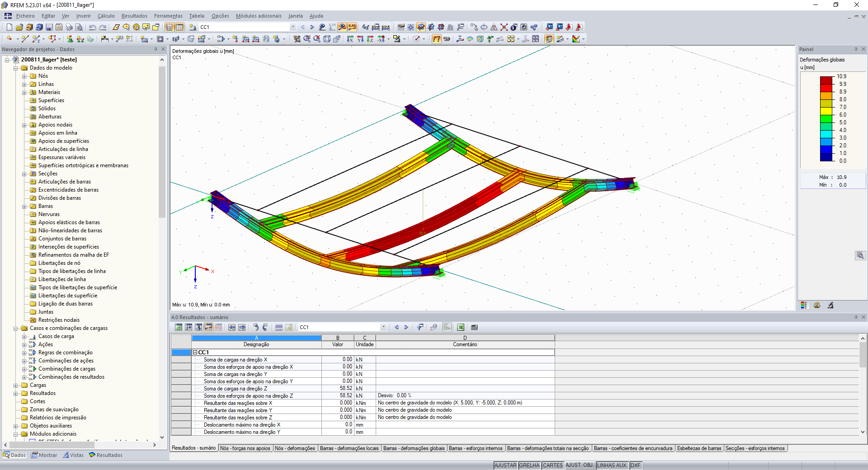Click the yellow legend color near 7.0
The height and width of the screenshot is (470, 868).
[x=827, y=112]
